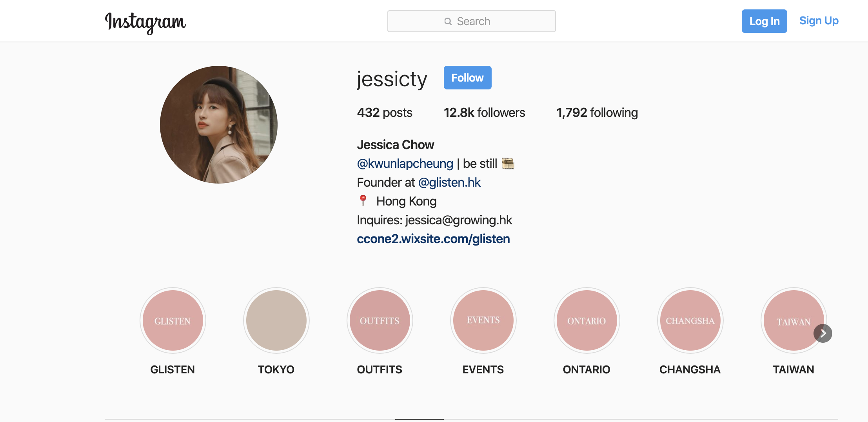View the ONTARIO highlight circle
Screen dimensions: 868x422
tap(587, 320)
